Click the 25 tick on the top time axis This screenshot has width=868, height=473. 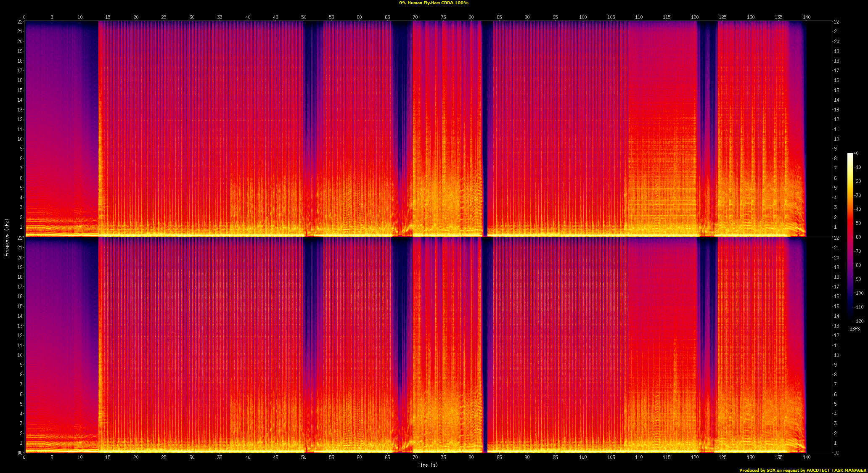click(164, 17)
